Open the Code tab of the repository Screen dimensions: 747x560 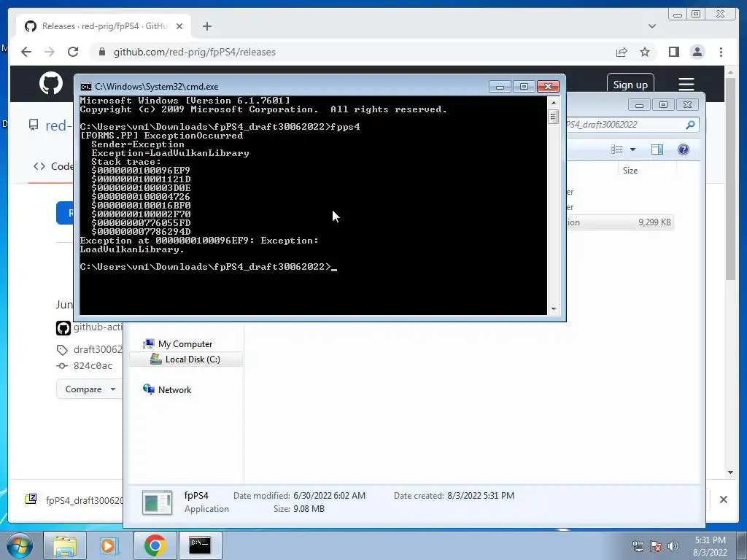point(53,166)
